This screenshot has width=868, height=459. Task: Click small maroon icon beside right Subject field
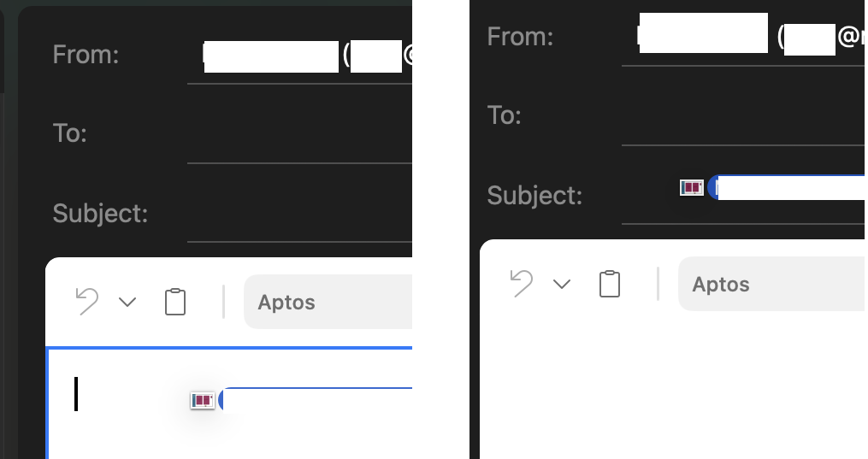(x=691, y=187)
